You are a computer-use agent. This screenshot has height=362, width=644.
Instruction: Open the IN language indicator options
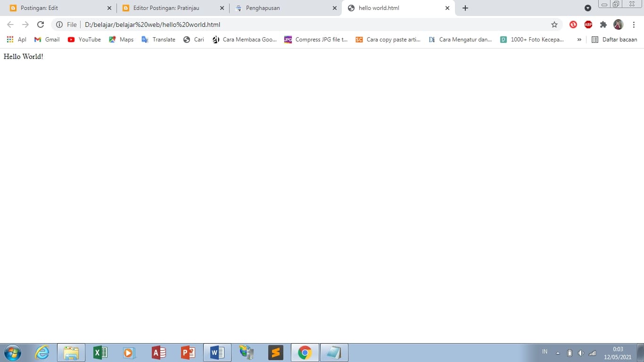[544, 351]
